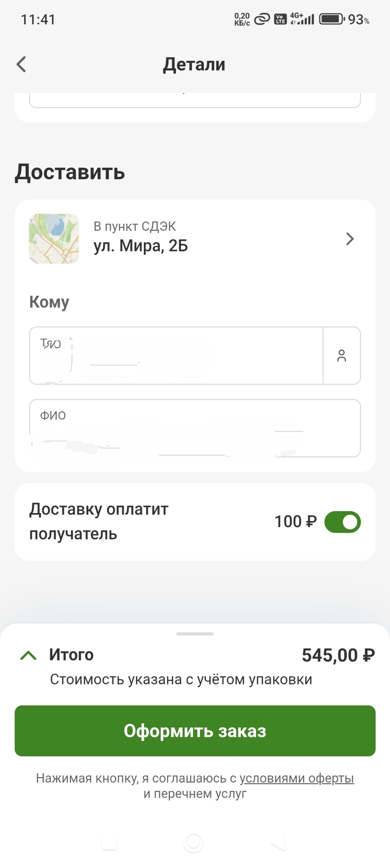Open CDEK pickup point selection chevron
Image resolution: width=390 pixels, height=868 pixels.
pyautogui.click(x=350, y=239)
